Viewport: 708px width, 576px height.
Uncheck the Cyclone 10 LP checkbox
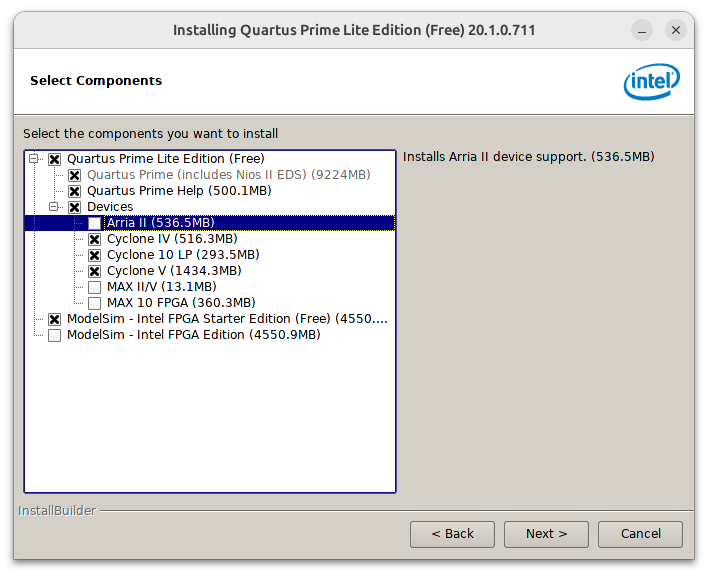pos(94,255)
